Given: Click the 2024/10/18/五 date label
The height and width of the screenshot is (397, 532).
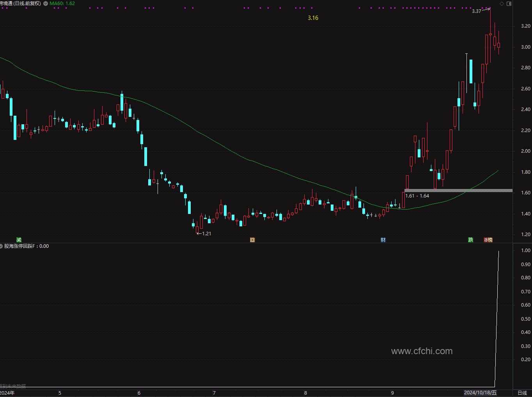Looking at the screenshot, I should pyautogui.click(x=481, y=393).
